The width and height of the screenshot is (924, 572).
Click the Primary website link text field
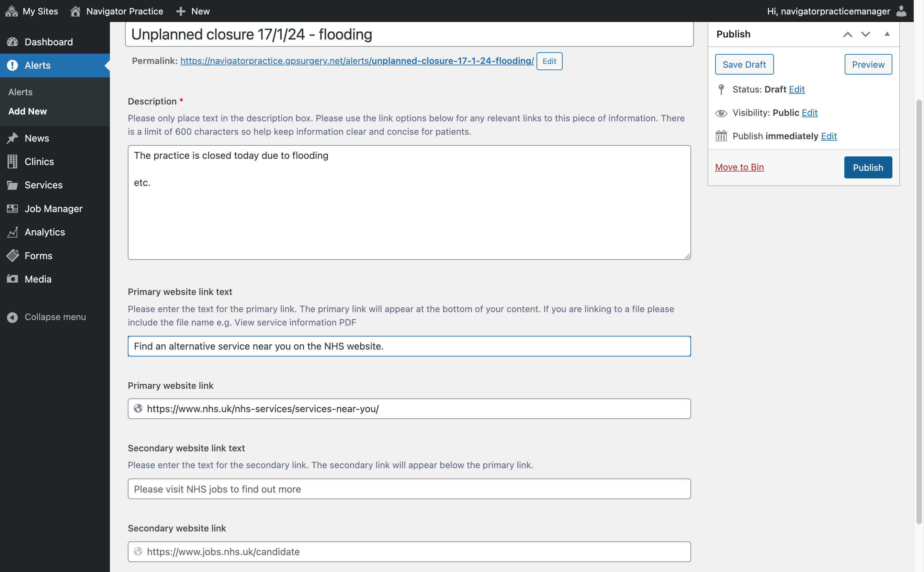[409, 346]
